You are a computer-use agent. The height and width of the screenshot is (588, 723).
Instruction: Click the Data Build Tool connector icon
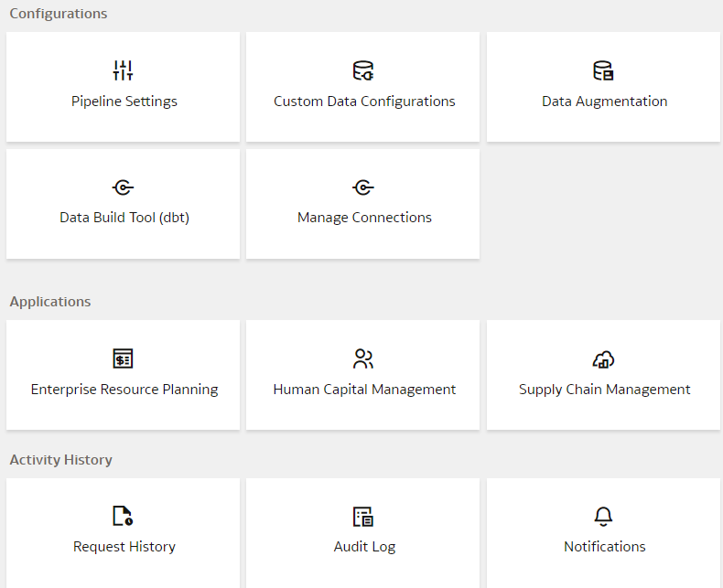[x=124, y=187]
